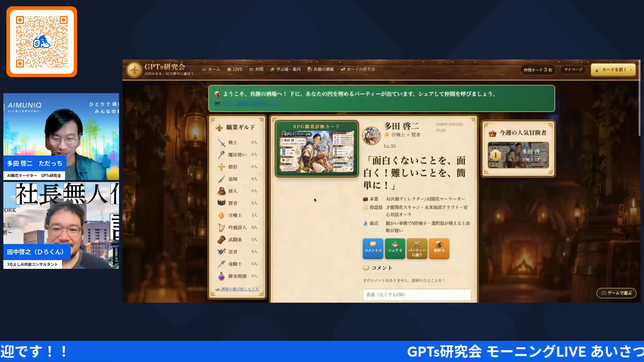The image size is (644, 362).
Task: Select the 錬金術師 potion icon
Action: point(221,276)
